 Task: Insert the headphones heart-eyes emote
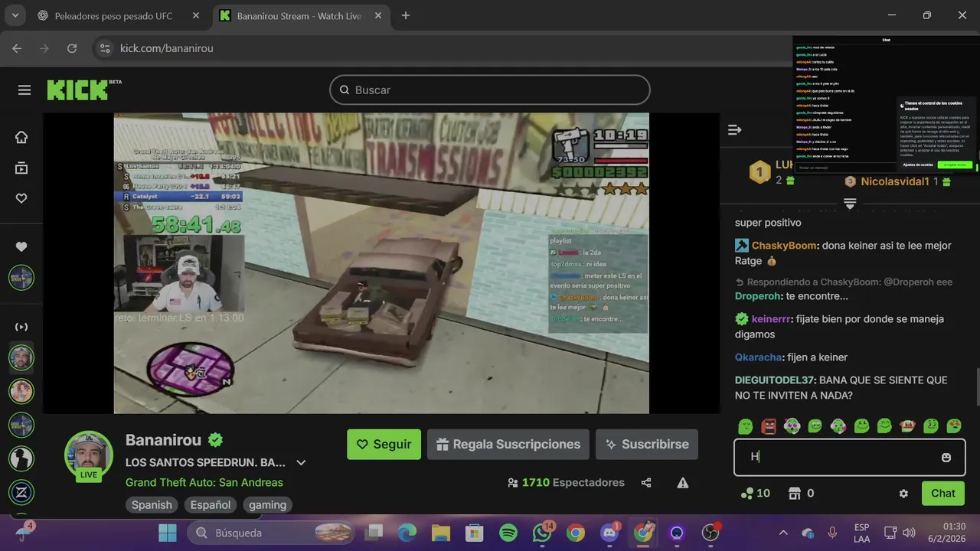pyautogui.click(x=792, y=425)
